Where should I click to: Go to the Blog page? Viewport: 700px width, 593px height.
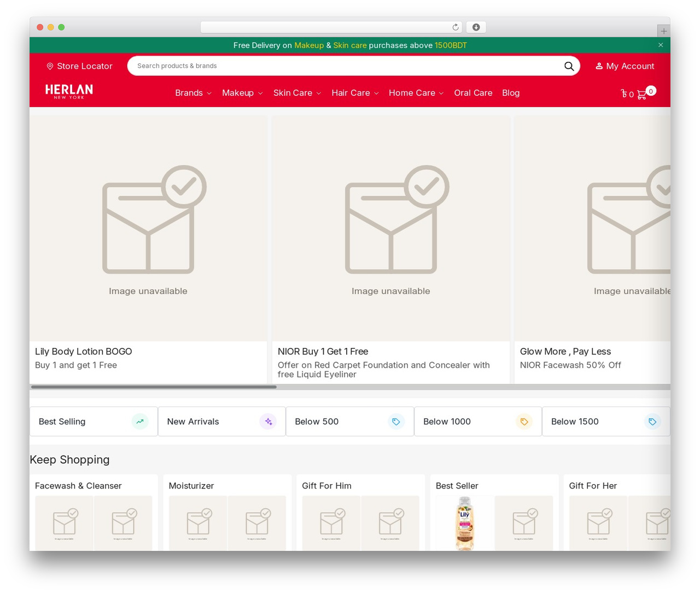(511, 93)
